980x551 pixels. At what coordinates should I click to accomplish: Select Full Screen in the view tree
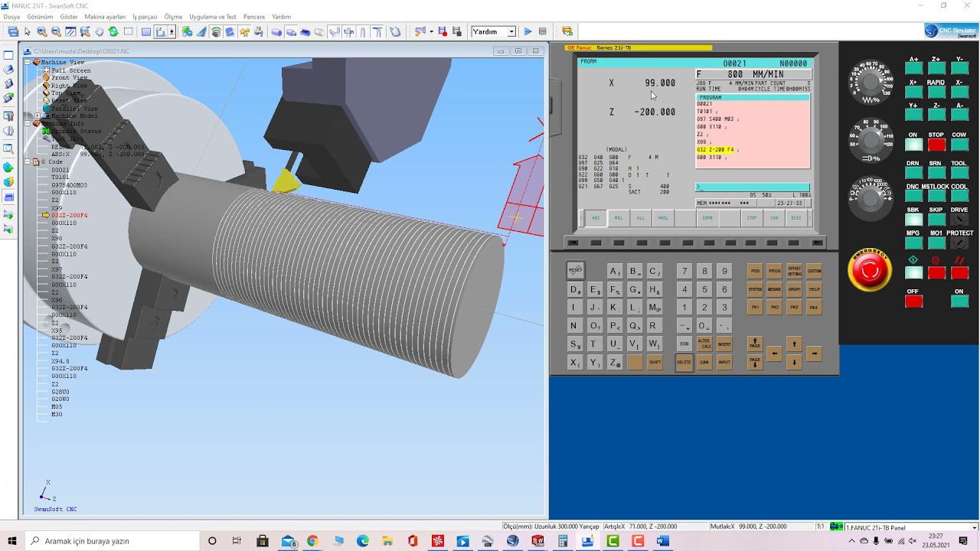pyautogui.click(x=71, y=70)
